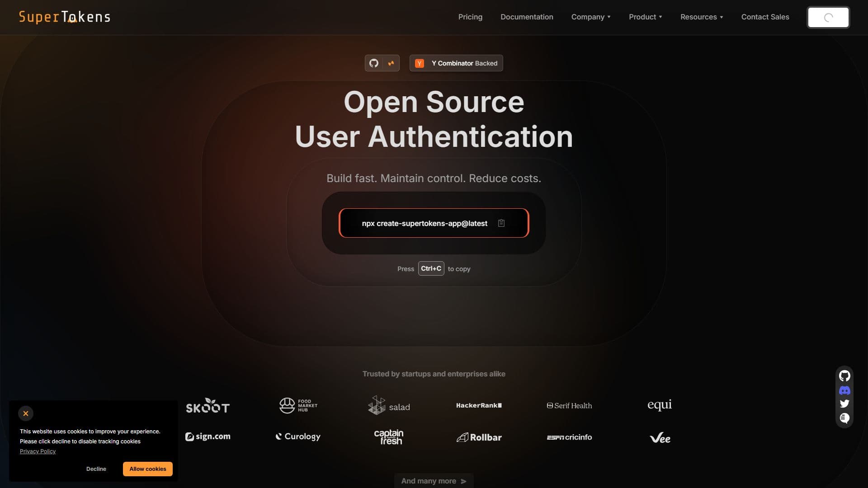Allow cookies in the banner

click(148, 469)
